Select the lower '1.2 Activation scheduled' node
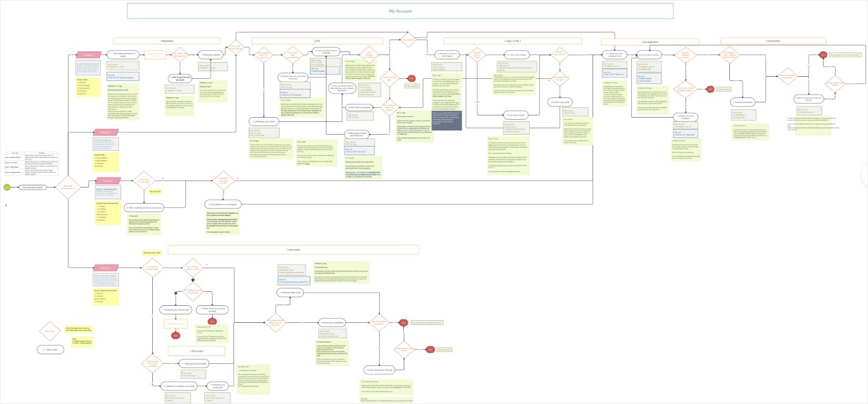Image resolution: width=868 pixels, height=404 pixels. [332, 322]
